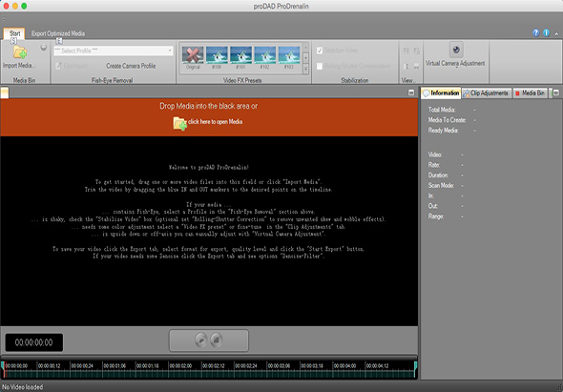This screenshot has height=392, width=563.
Task: Click the partially hidden tab after Media Bin
Action: coord(550,93)
